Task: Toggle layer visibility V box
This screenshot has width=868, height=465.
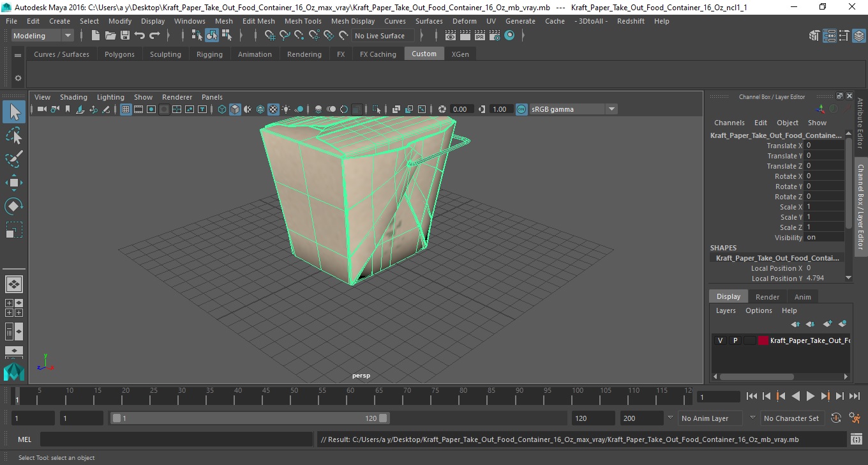Action: pyautogui.click(x=720, y=340)
